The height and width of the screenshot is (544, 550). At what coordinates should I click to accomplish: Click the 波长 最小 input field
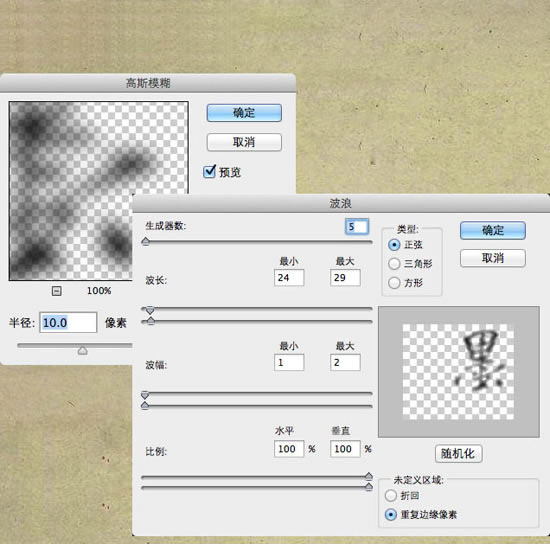289,278
